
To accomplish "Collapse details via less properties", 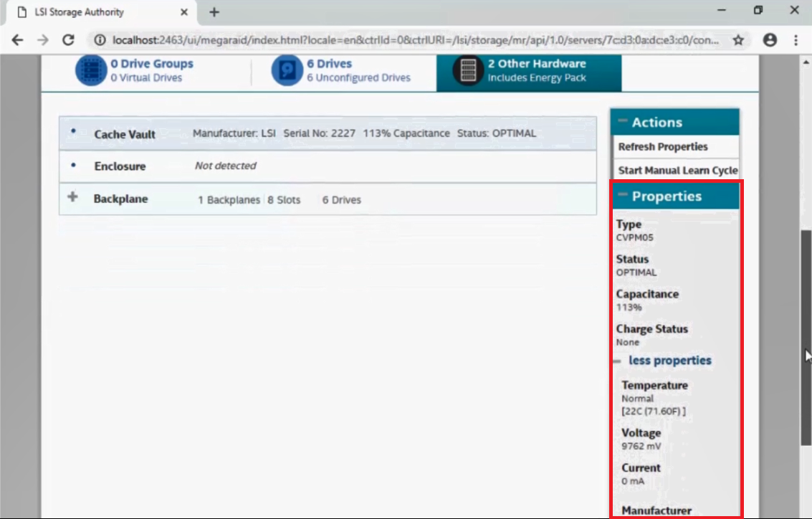I will point(669,361).
